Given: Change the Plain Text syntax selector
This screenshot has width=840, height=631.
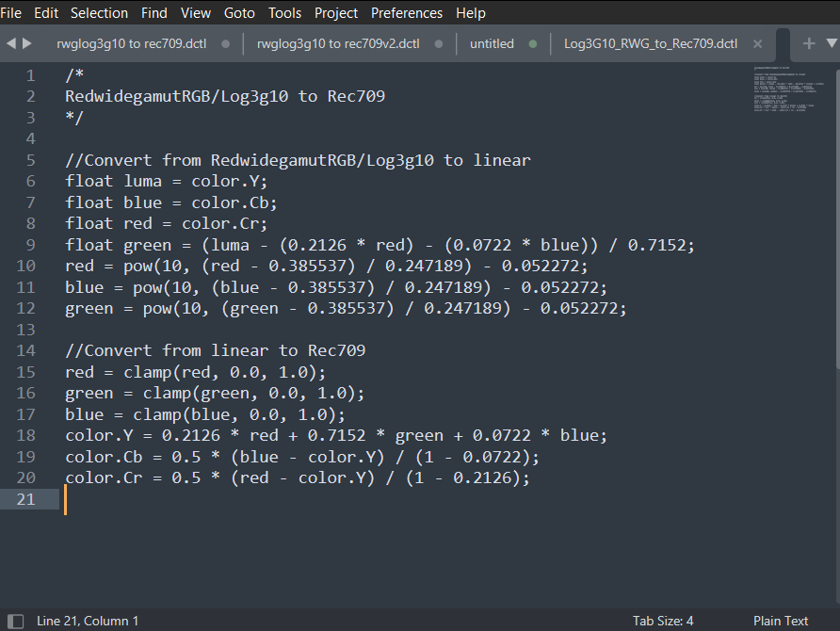Looking at the screenshot, I should click(781, 621).
